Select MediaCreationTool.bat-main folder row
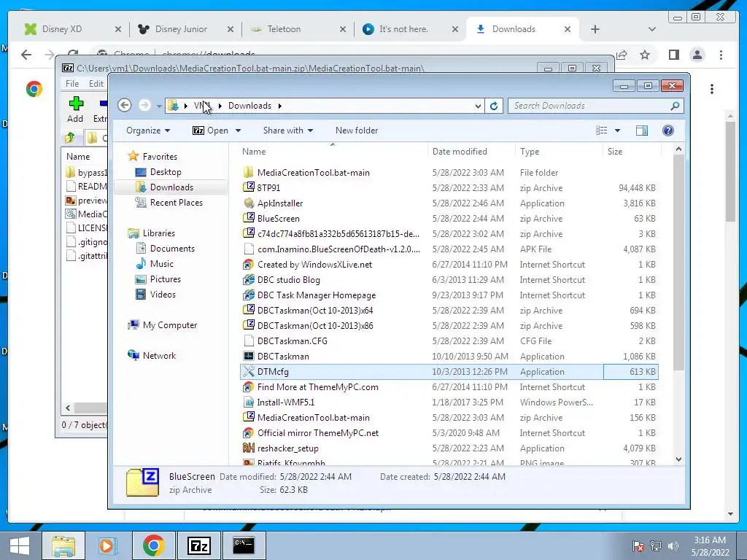The width and height of the screenshot is (747, 560). [449, 172]
